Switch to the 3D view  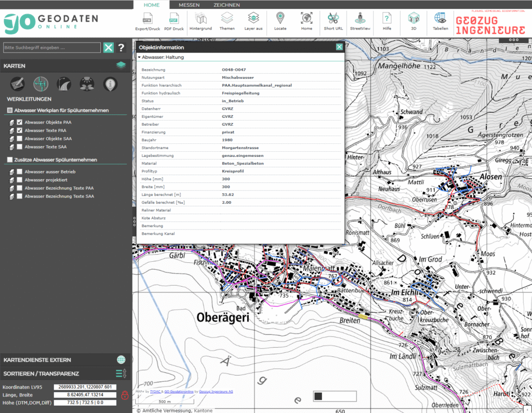[414, 21]
